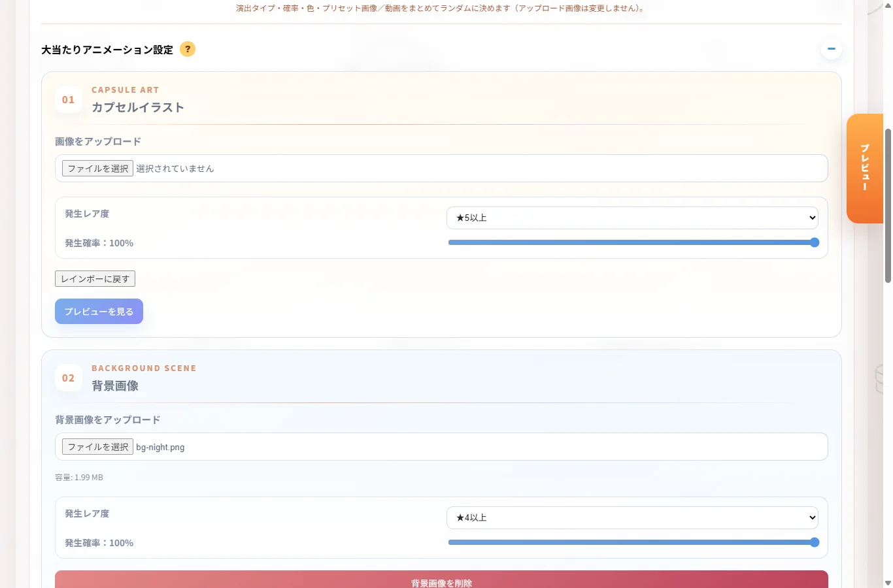
Task: Click the 背景画像 section heading
Action: [115, 386]
